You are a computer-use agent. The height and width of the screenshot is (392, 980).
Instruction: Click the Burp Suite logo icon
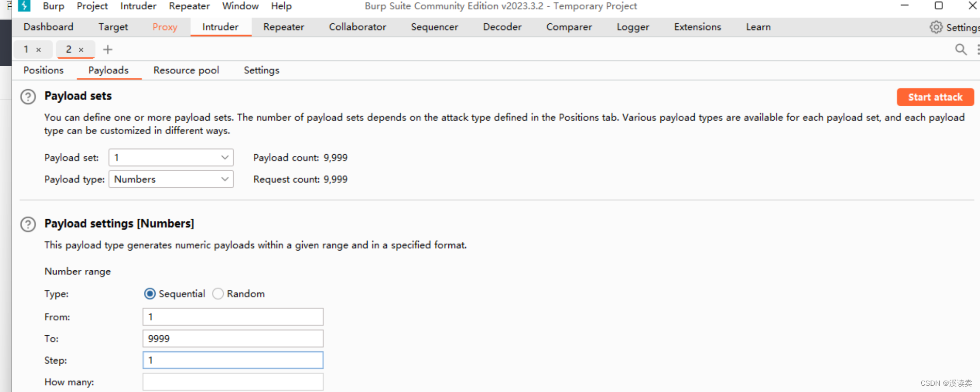tap(24, 6)
